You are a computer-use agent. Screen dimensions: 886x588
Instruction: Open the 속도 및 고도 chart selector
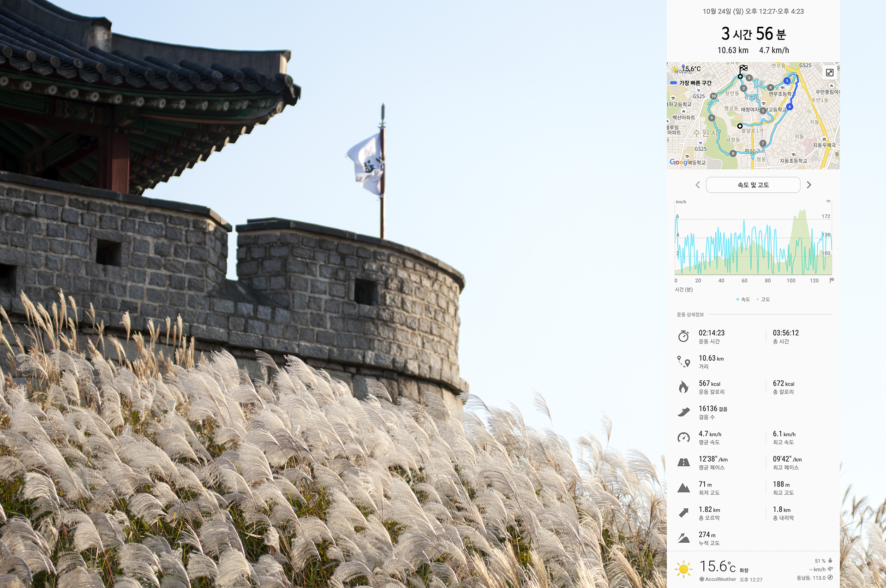click(753, 185)
